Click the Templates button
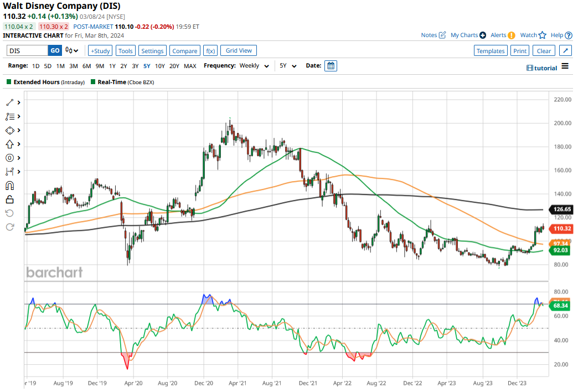 [x=491, y=51]
